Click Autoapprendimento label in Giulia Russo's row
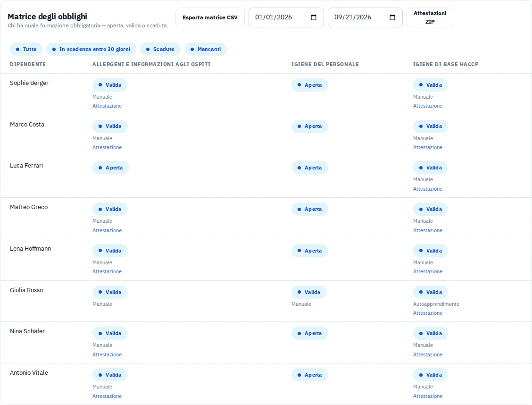Image resolution: width=532 pixels, height=405 pixels. point(436,304)
